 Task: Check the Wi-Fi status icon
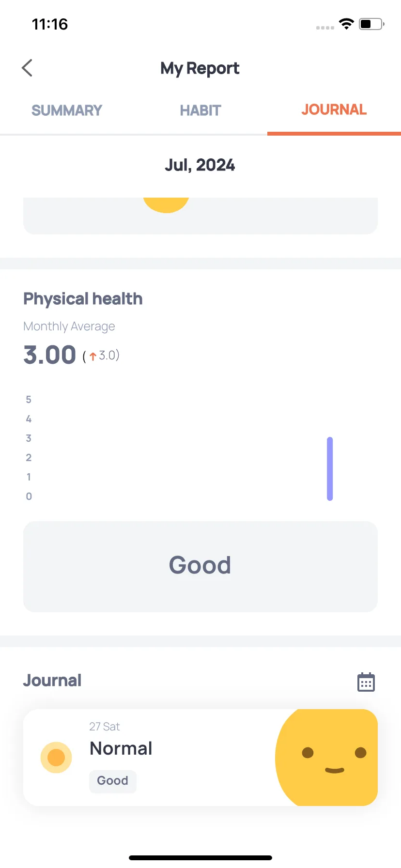[x=346, y=24]
